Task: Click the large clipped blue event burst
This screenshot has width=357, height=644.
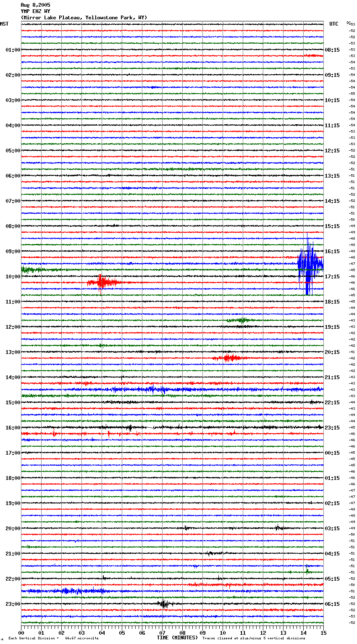Action: point(310,264)
